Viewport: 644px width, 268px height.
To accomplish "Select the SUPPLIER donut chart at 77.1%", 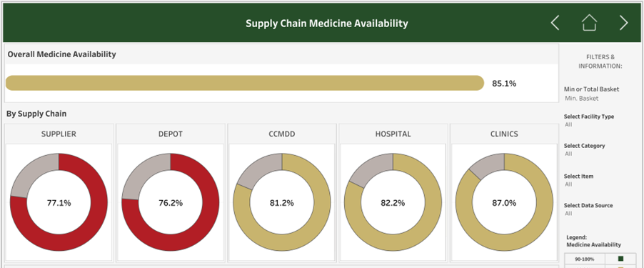I will point(59,202).
